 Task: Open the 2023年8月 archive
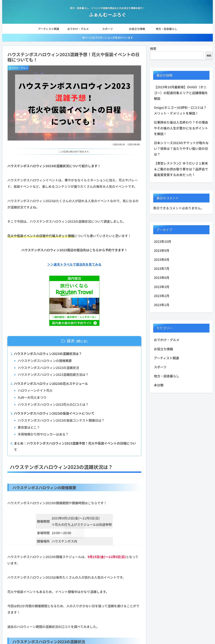(x=161, y=259)
